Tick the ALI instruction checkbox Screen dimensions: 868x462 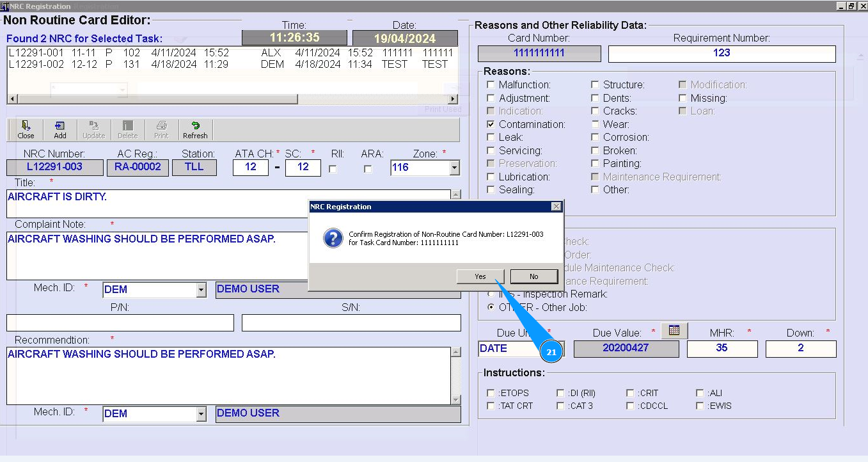(x=701, y=393)
